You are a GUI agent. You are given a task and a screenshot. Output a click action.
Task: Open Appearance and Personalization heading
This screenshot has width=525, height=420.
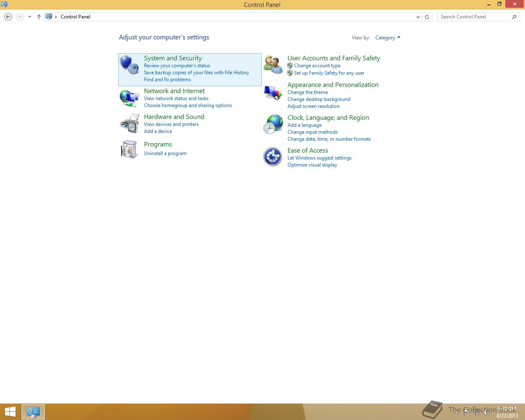click(x=333, y=85)
